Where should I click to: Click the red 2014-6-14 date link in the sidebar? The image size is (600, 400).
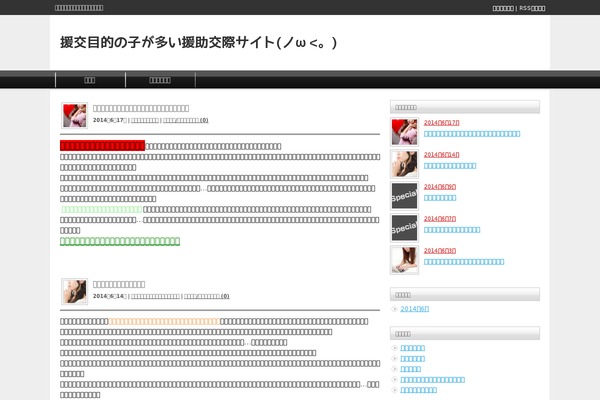[442, 155]
